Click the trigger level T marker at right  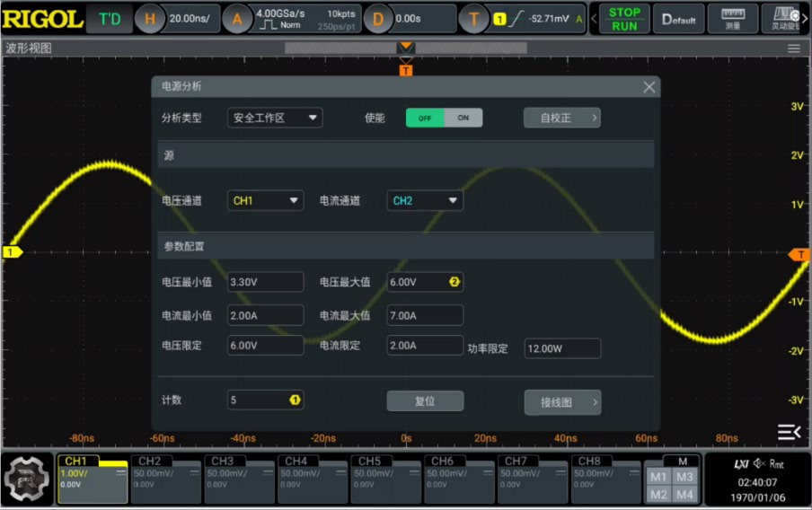[x=799, y=254]
